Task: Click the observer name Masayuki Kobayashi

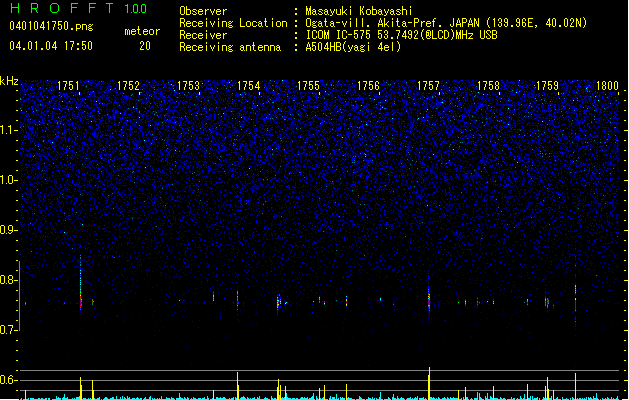Action: click(359, 11)
